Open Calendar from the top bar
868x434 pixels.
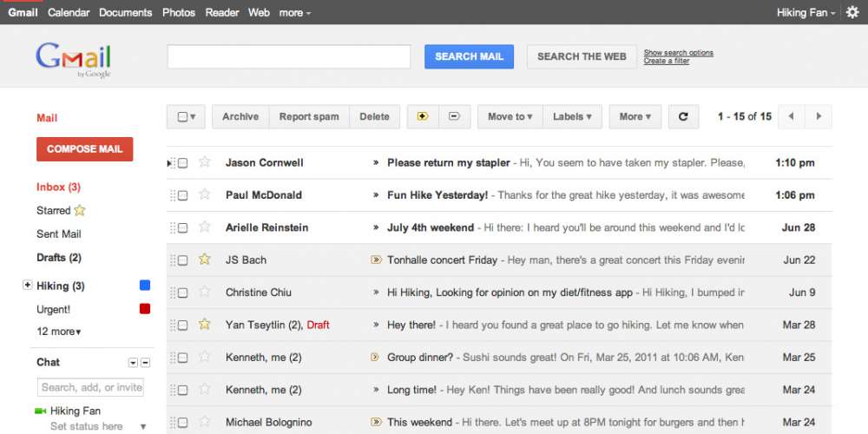(x=69, y=12)
